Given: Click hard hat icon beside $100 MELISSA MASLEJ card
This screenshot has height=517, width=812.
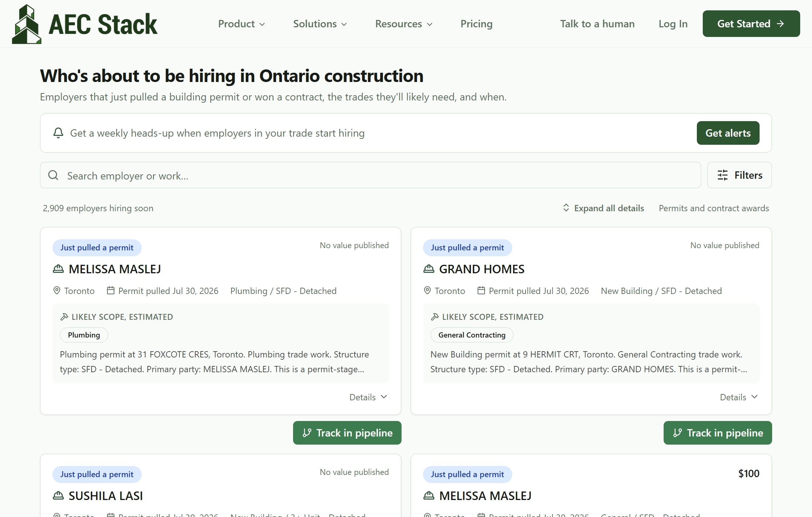Looking at the screenshot, I should click(x=429, y=496).
